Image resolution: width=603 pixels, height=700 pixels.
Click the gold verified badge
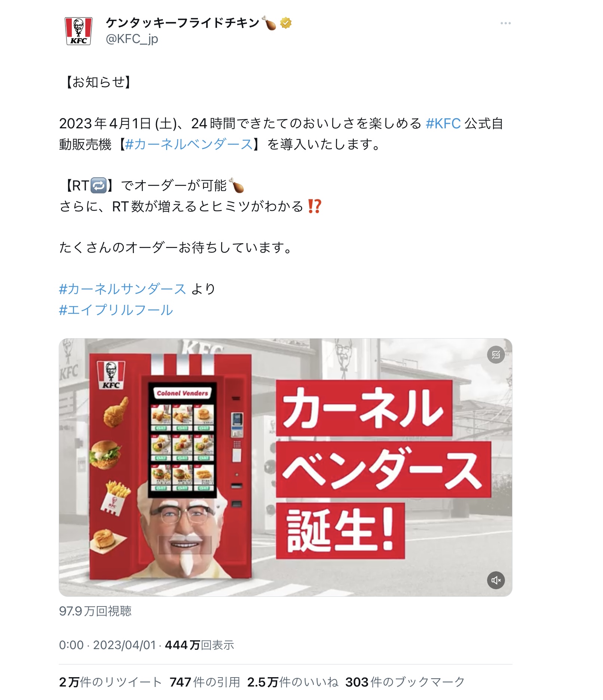(286, 23)
